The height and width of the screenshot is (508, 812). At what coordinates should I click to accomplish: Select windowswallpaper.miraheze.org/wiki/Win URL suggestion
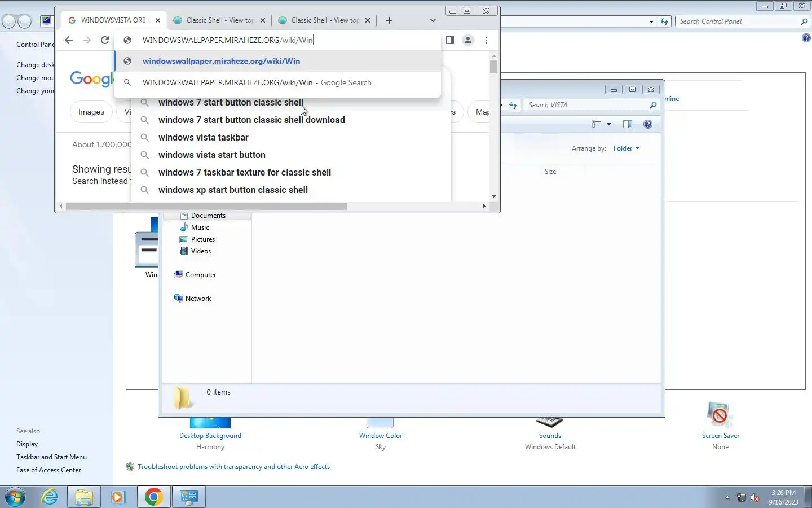(277, 61)
